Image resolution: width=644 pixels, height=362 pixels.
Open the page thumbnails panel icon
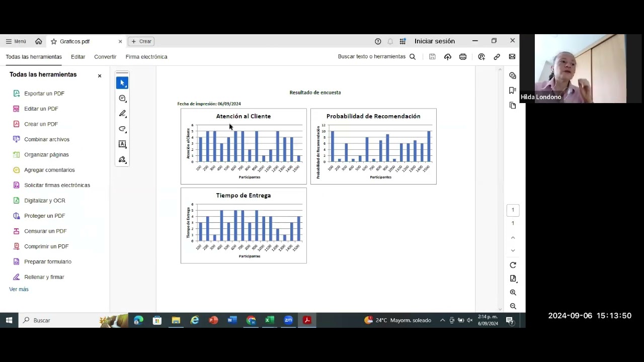513,106
